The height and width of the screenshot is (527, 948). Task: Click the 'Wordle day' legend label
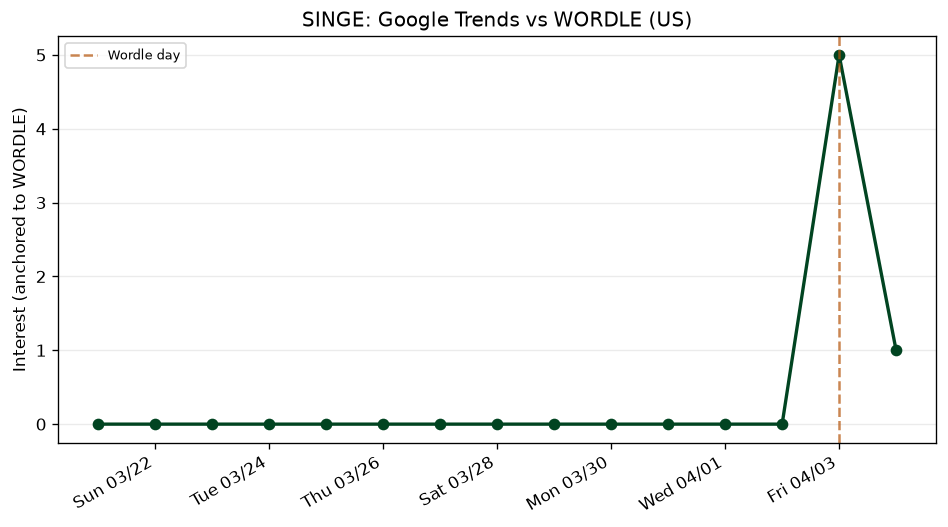144,55
